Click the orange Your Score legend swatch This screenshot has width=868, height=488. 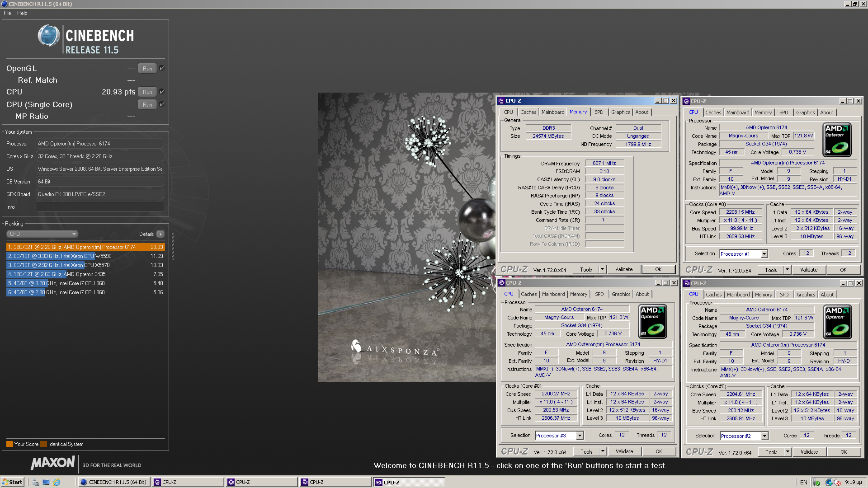point(9,444)
